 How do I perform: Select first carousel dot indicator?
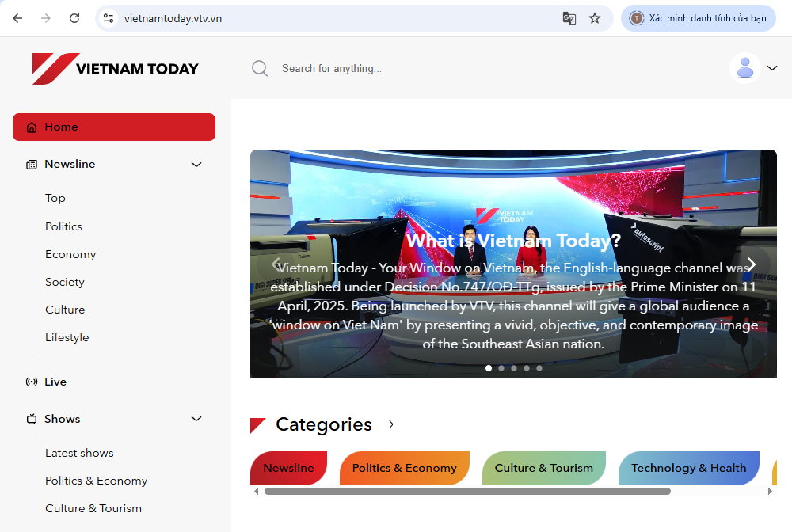click(489, 368)
